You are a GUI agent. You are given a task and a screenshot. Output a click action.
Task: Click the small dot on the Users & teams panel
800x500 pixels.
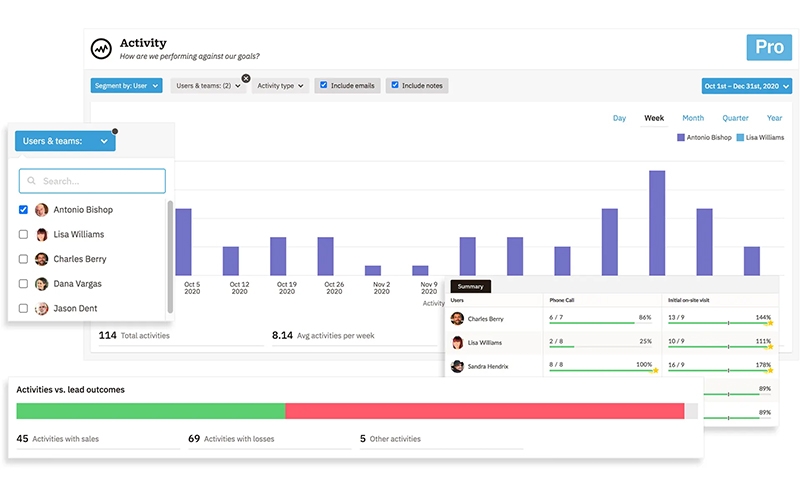click(x=115, y=131)
